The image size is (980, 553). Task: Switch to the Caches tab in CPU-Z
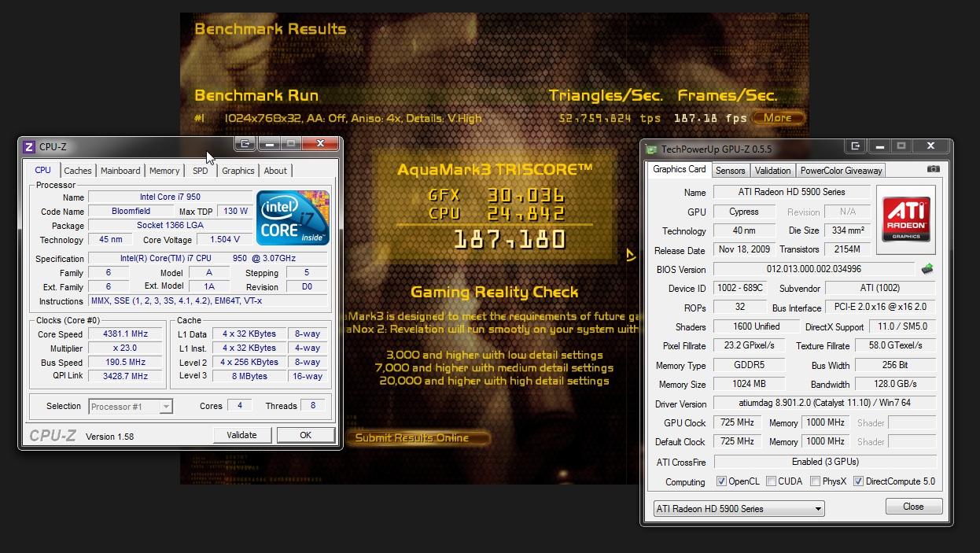tap(78, 171)
